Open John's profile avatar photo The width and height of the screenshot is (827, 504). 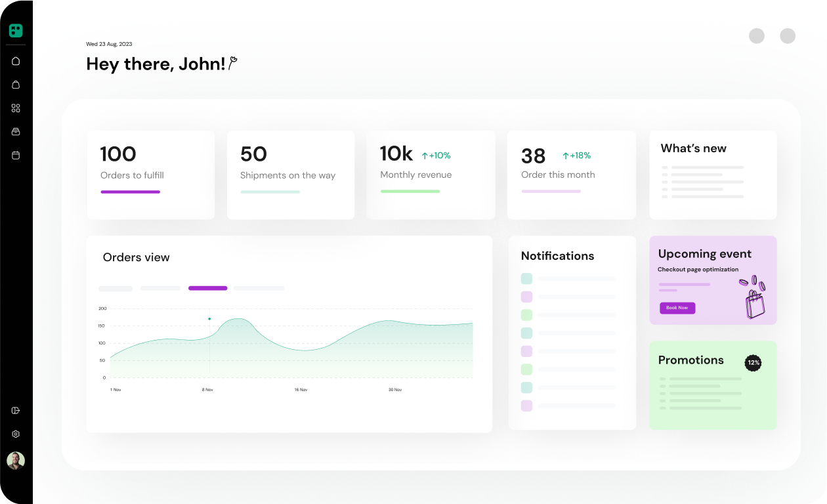tap(16, 461)
